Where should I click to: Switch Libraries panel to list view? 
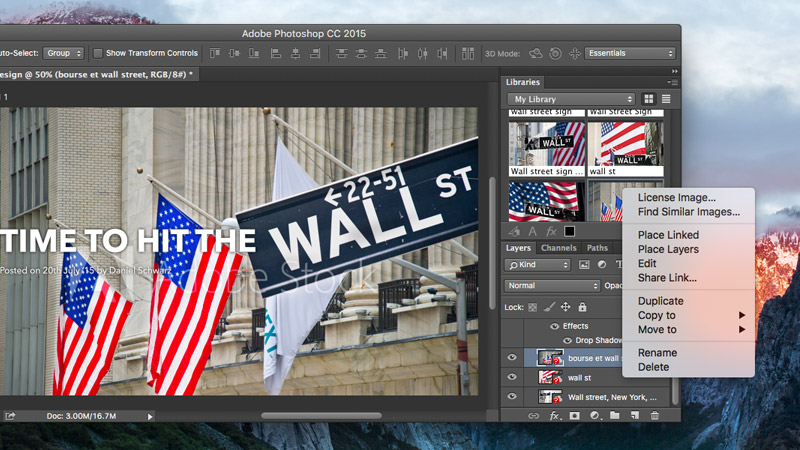(665, 99)
